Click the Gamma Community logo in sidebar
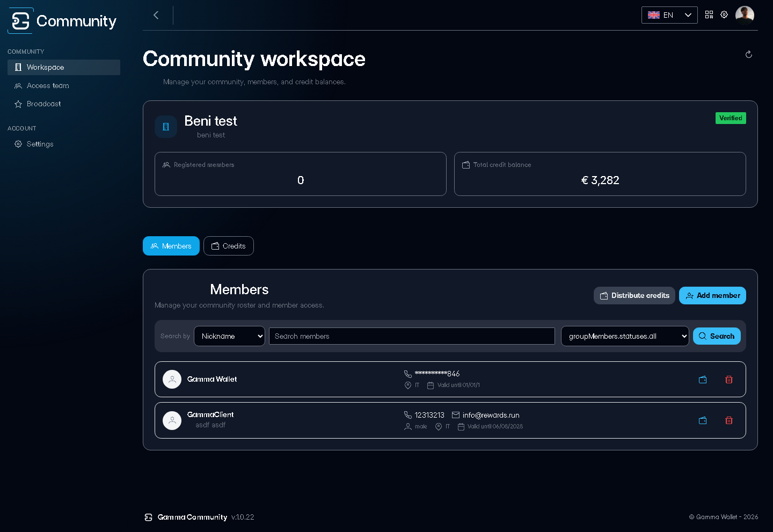 tap(62, 21)
